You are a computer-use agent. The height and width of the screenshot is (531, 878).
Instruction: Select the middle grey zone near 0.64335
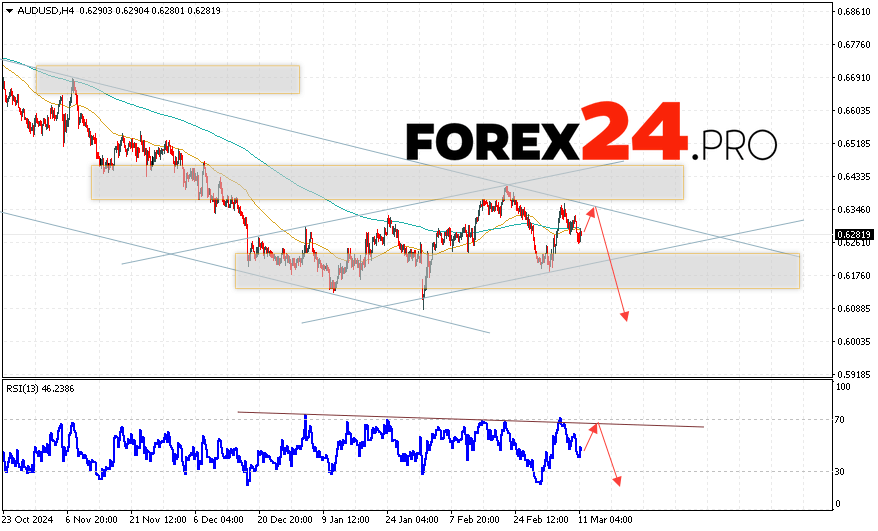[x=387, y=182]
